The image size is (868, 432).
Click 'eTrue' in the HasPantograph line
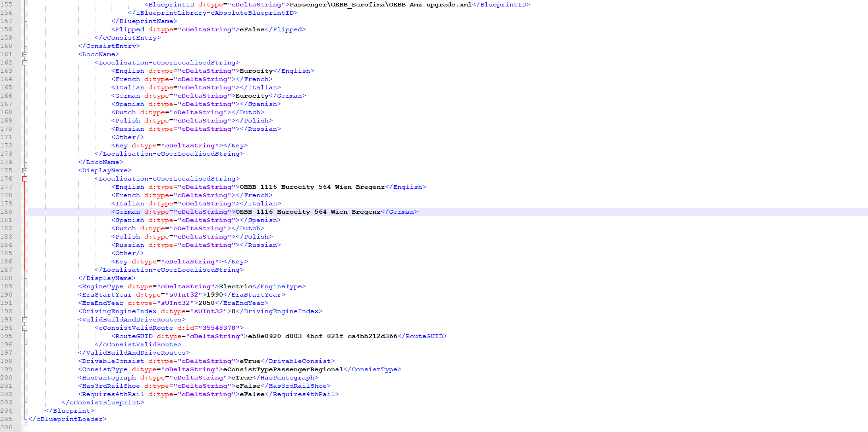click(x=242, y=378)
